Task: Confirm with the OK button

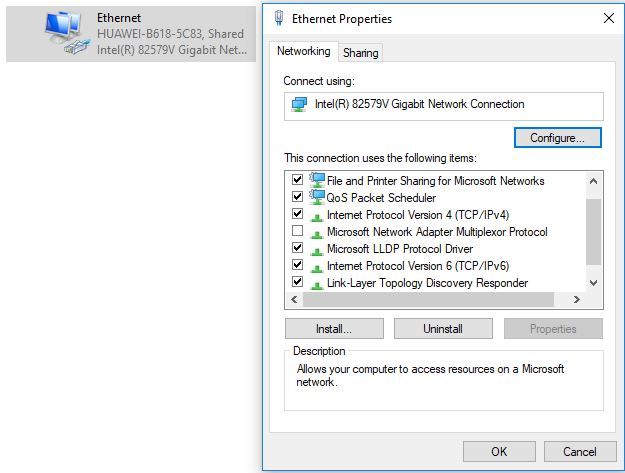Action: pos(499,451)
